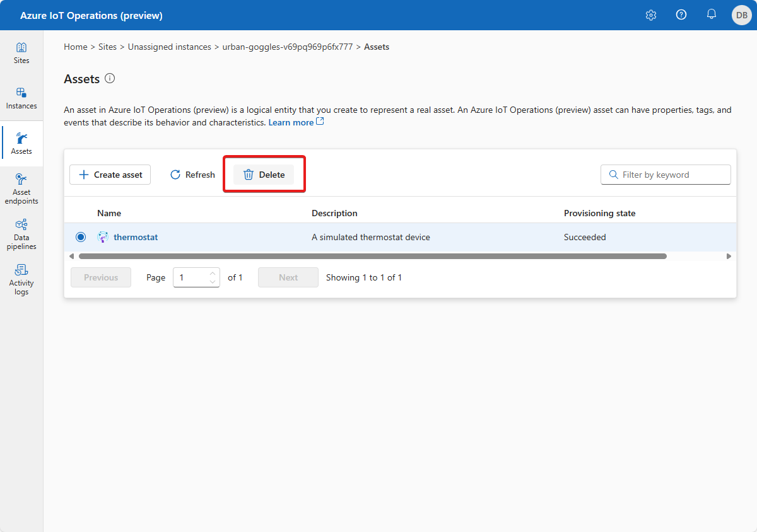
Task: Open Activity logs in the sidebar
Action: [21, 280]
